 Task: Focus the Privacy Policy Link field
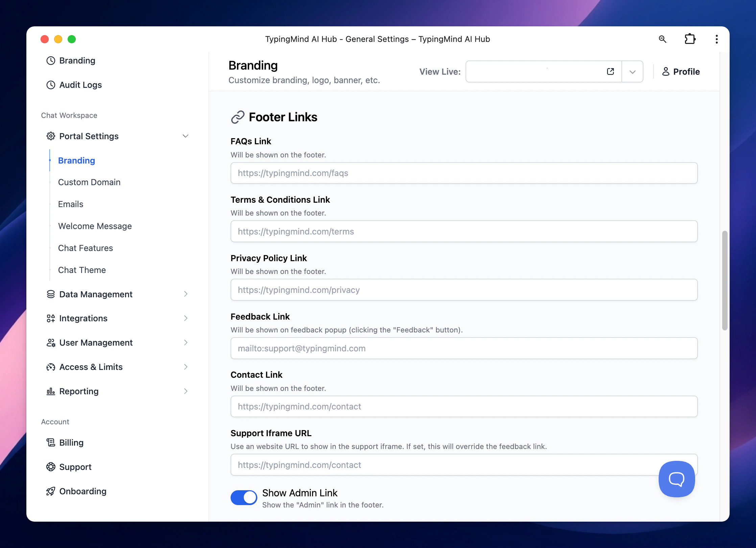tap(464, 290)
